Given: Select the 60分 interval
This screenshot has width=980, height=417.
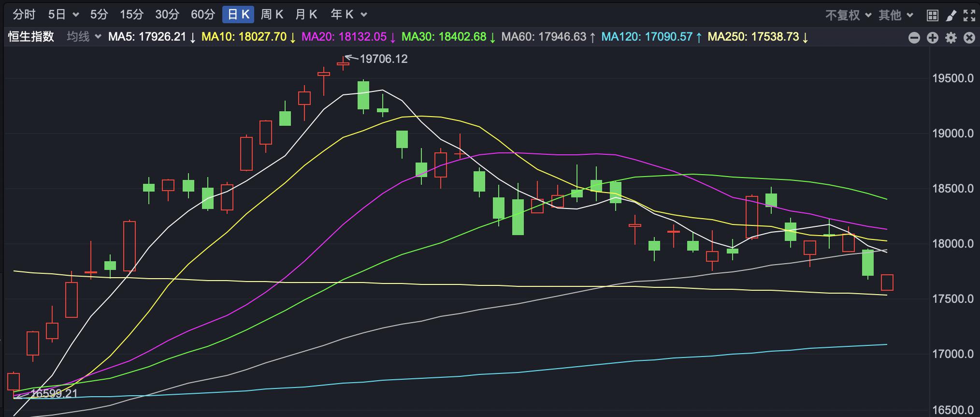Looking at the screenshot, I should 202,15.
